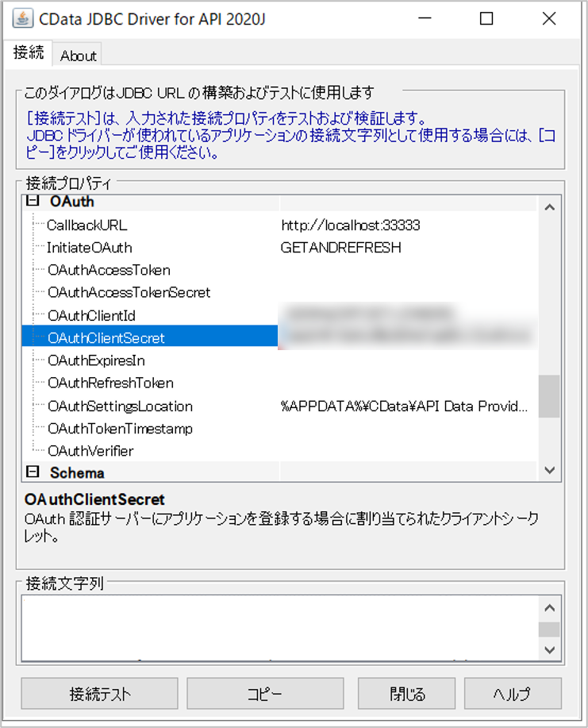
Task: Select the 接続 tab
Action: (x=29, y=52)
